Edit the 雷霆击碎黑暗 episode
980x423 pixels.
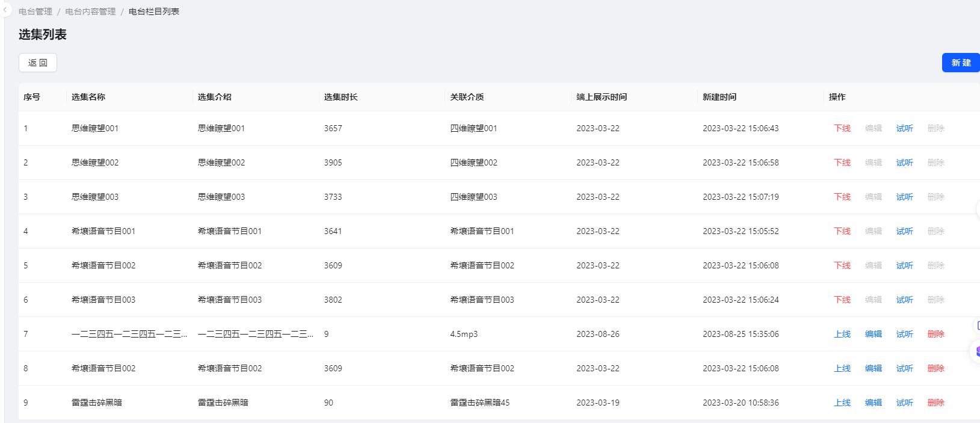(x=873, y=403)
